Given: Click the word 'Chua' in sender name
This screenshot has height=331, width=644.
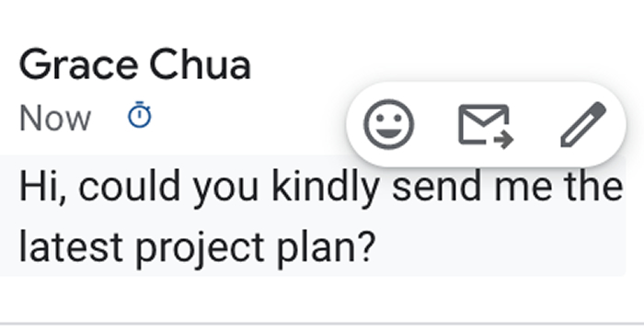Looking at the screenshot, I should point(201,65).
